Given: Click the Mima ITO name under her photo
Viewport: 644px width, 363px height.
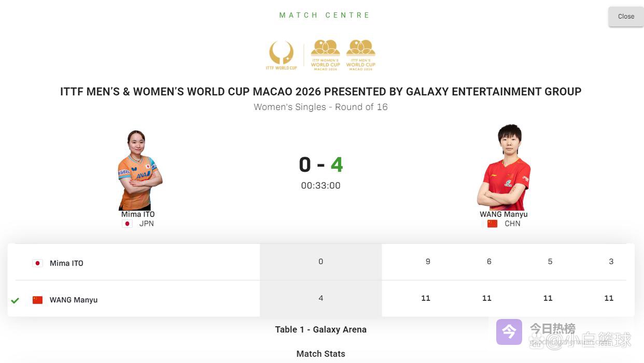Looking at the screenshot, I should pos(138,214).
